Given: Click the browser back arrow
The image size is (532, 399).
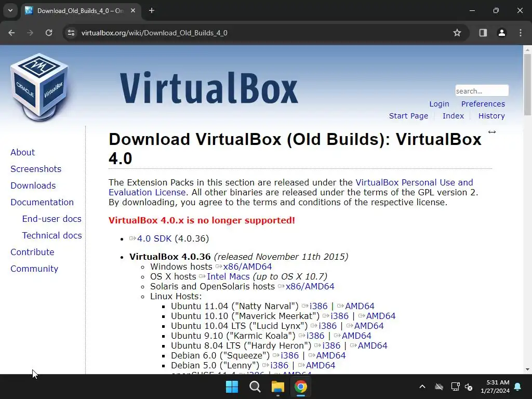Looking at the screenshot, I should 11,33.
